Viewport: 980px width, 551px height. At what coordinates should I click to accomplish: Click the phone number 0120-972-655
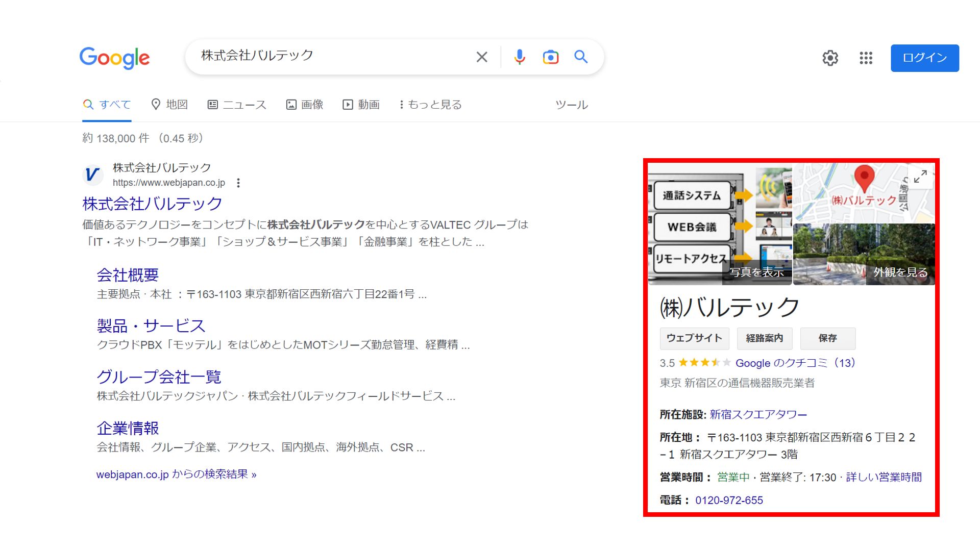click(x=729, y=500)
